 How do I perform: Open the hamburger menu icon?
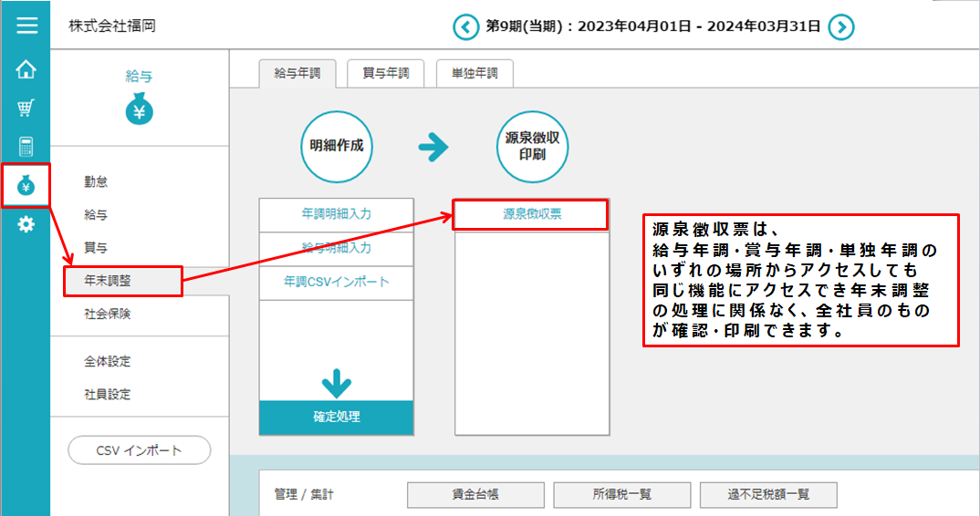26,26
